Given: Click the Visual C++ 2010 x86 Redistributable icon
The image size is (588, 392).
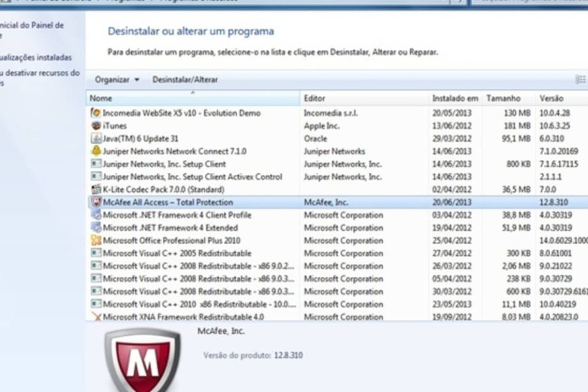Looking at the screenshot, I should click(x=96, y=304).
